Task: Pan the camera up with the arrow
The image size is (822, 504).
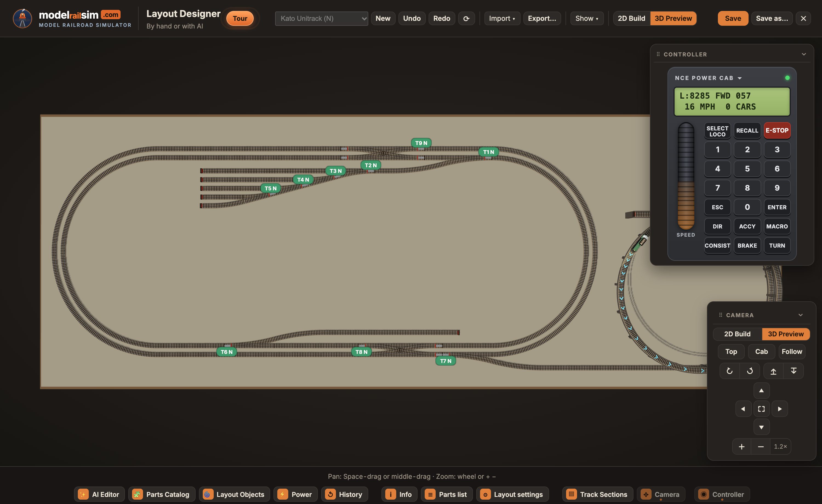Action: click(761, 391)
